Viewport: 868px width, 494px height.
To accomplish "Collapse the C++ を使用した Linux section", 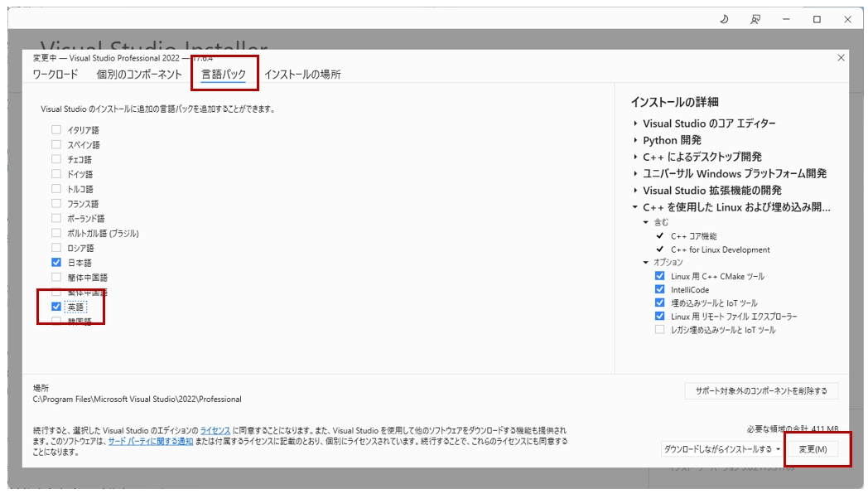I will pyautogui.click(x=637, y=207).
